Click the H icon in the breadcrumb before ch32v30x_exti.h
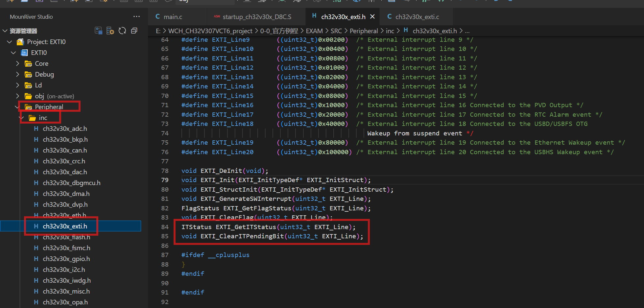 click(x=406, y=30)
